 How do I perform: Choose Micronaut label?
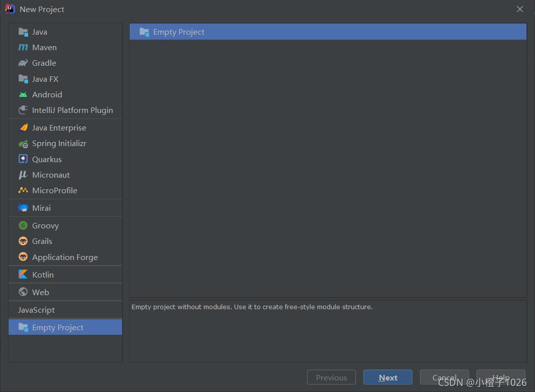coord(51,175)
